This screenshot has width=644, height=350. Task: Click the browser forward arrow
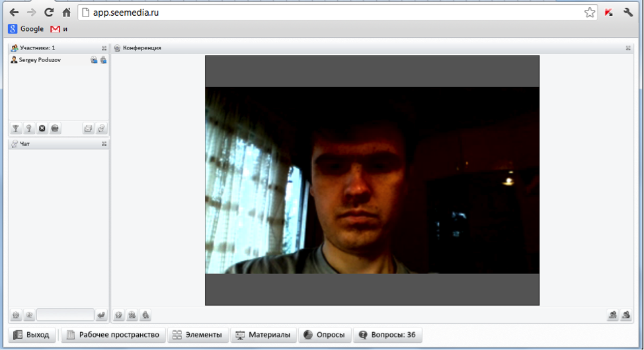point(31,13)
